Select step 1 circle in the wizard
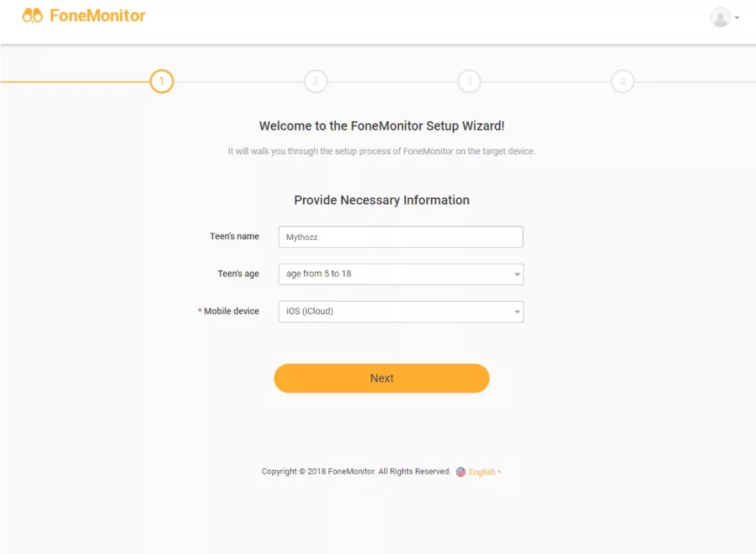Image resolution: width=756 pixels, height=554 pixels. click(x=162, y=81)
